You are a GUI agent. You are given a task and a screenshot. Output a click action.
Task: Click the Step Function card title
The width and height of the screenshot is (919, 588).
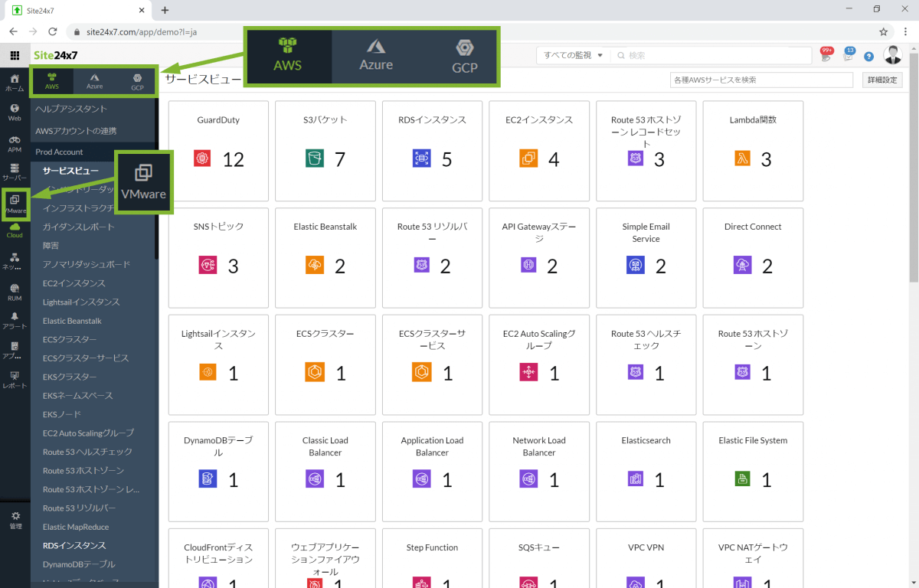432,547
